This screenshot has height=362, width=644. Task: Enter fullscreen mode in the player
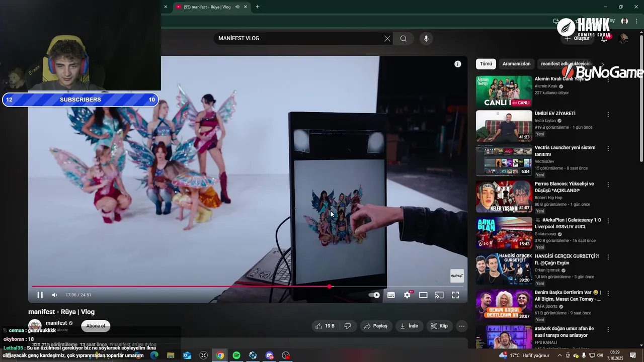[455, 295]
